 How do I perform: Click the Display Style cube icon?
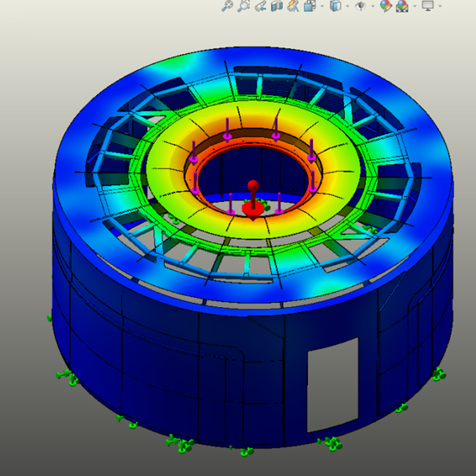click(x=335, y=6)
